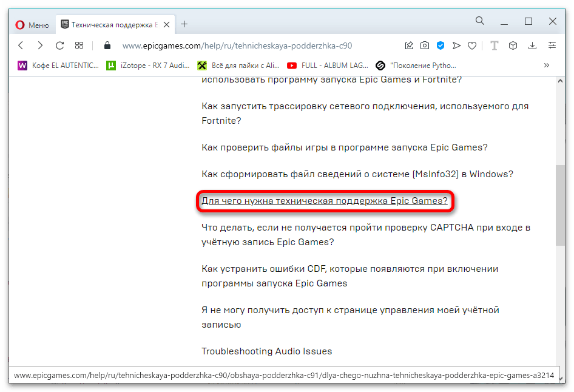This screenshot has height=392, width=574.
Task: Open the iZotope - RX 7 Audi bookmark
Action: pyautogui.click(x=148, y=66)
